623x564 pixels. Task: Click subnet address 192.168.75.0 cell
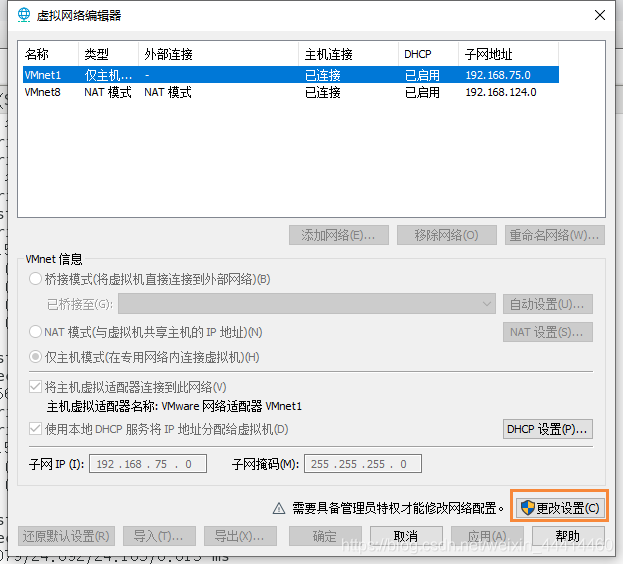pos(498,75)
